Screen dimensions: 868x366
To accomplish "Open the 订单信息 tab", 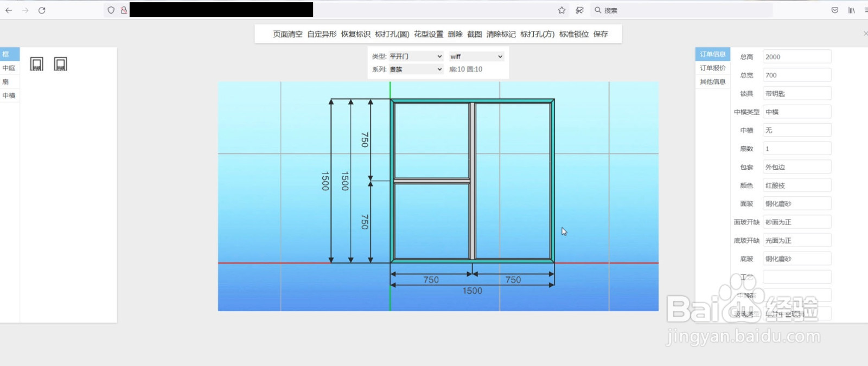I will click(x=712, y=54).
